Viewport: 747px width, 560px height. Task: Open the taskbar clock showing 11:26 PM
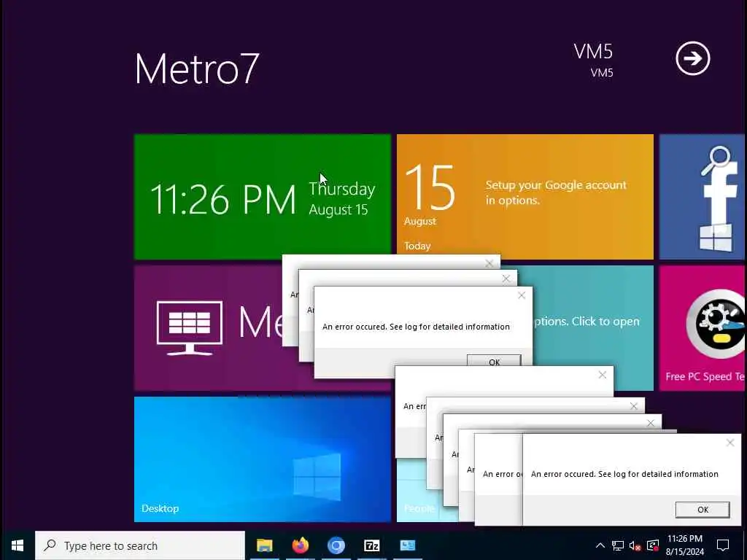coord(684,545)
